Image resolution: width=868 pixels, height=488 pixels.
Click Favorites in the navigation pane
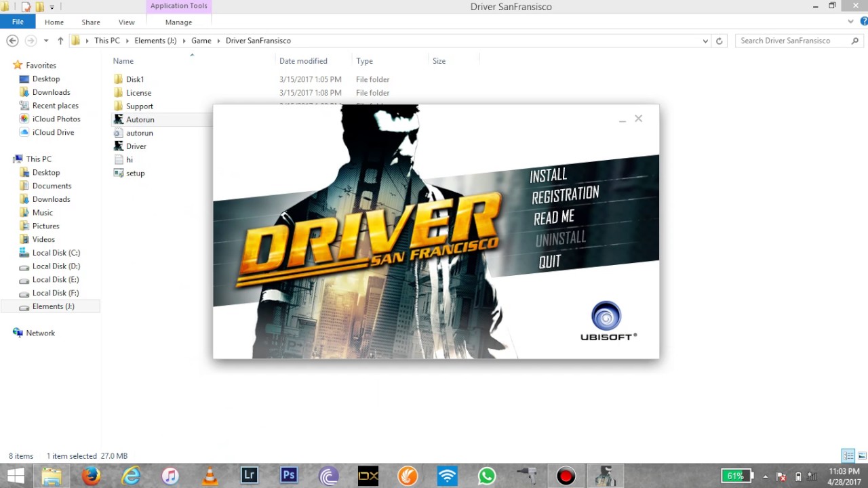41,66
